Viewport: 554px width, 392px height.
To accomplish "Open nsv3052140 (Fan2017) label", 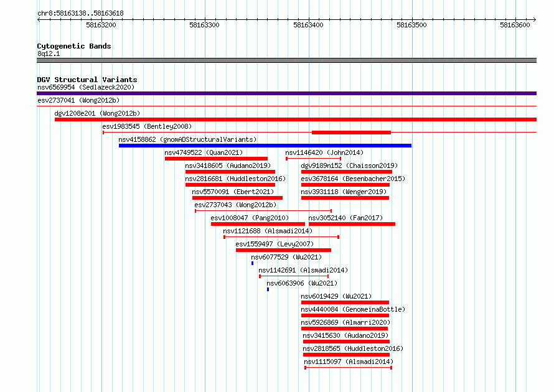I will [345, 218].
